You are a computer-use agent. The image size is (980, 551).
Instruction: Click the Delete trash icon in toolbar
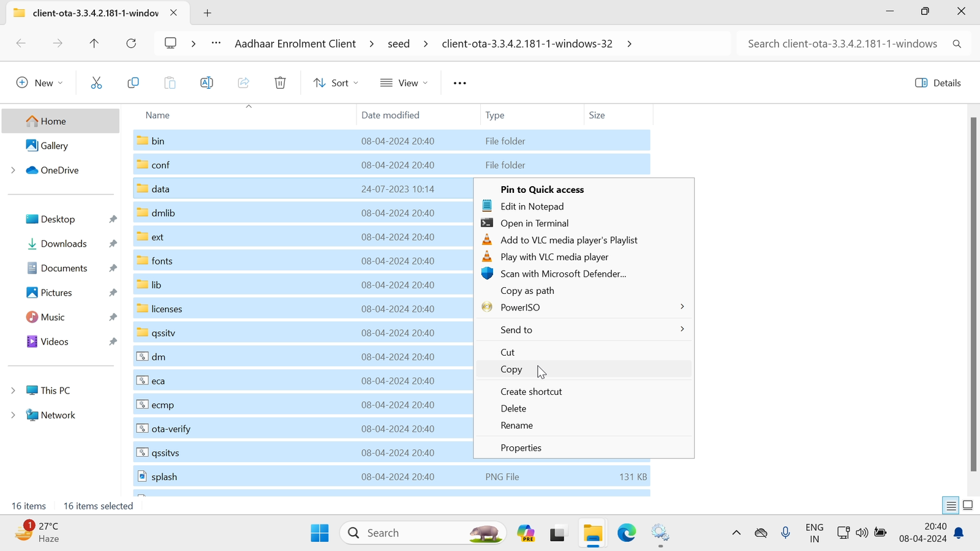(x=280, y=83)
